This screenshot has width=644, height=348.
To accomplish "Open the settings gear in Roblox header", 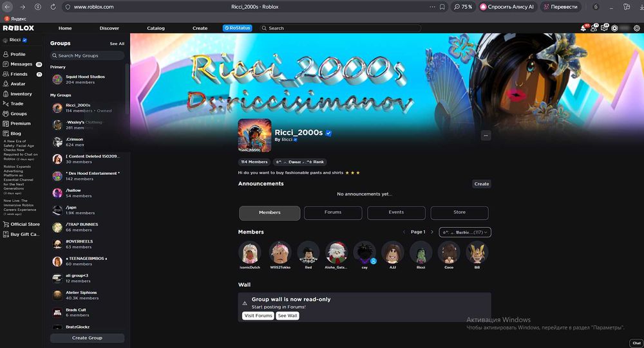I will [637, 28].
